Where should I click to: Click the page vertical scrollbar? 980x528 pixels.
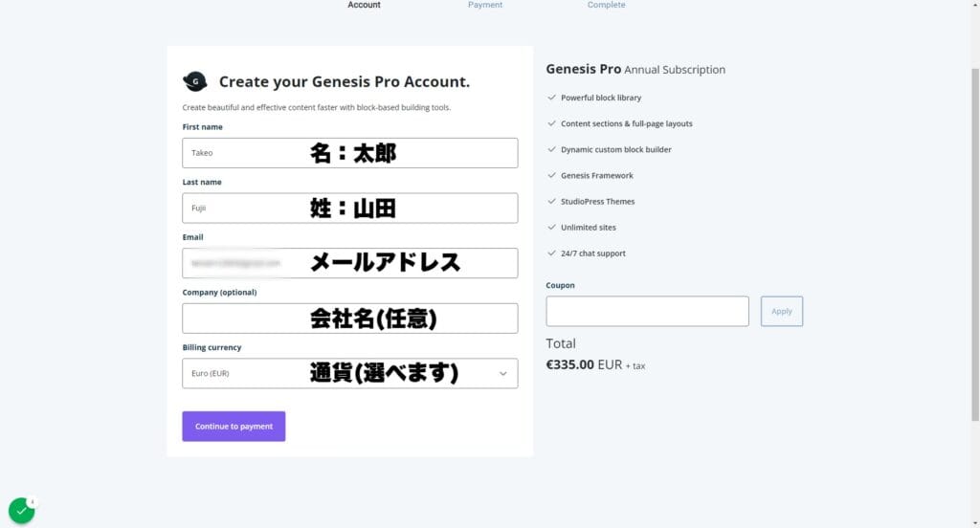click(975, 244)
